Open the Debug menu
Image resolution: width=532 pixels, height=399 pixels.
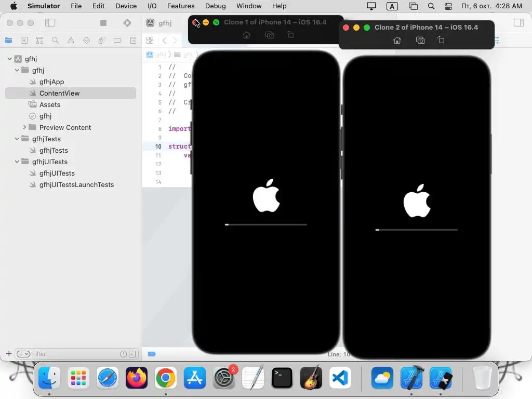(216, 6)
